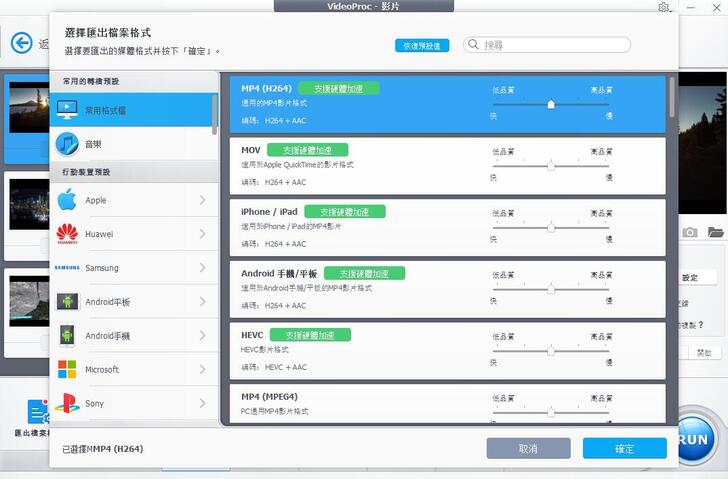The image size is (728, 479).
Task: Expand the Android平板 presets chevron
Action: 202,302
